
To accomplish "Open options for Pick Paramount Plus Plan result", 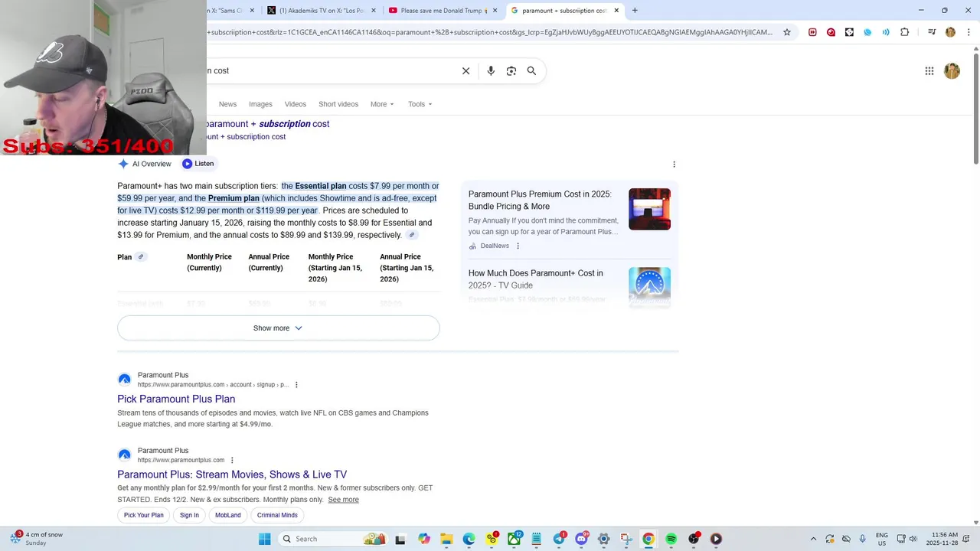I will (x=296, y=385).
